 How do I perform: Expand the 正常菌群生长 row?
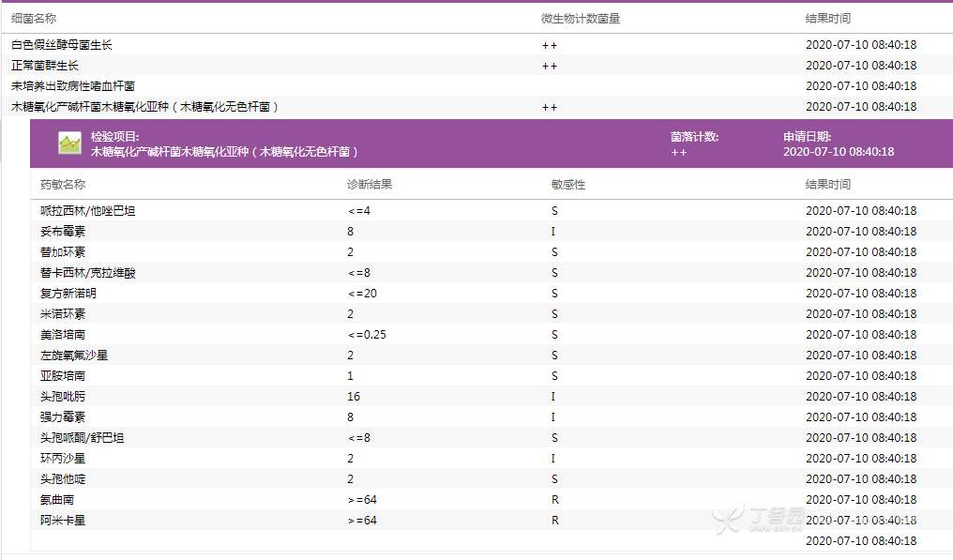click(x=45, y=66)
